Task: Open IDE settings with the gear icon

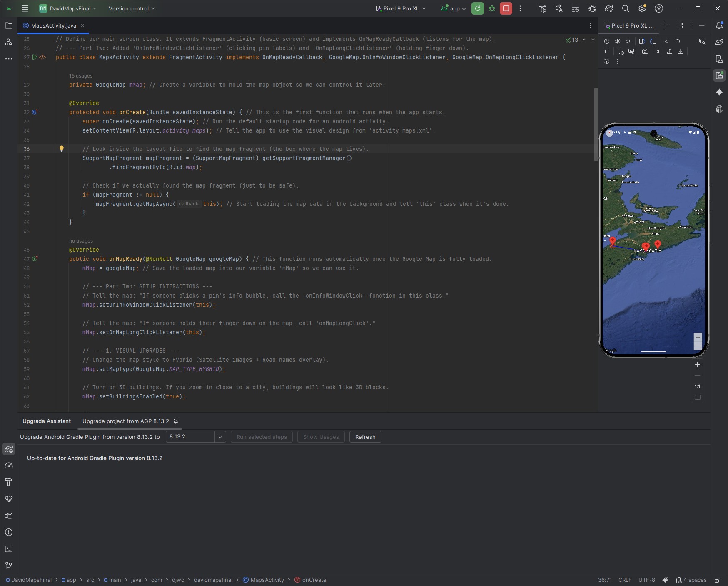Action: click(641, 8)
